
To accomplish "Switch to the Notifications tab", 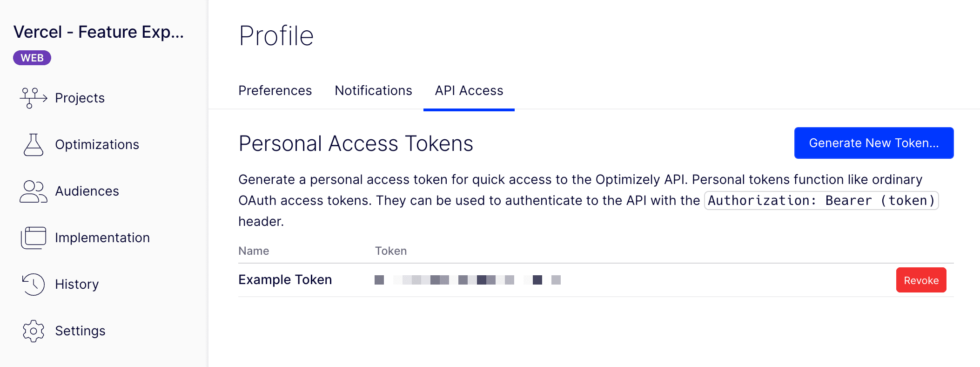I will pyautogui.click(x=373, y=90).
